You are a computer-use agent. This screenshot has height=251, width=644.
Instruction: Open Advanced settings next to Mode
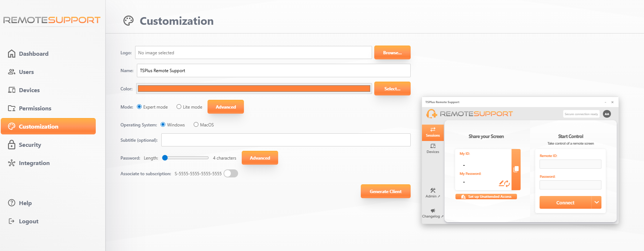coord(226,107)
